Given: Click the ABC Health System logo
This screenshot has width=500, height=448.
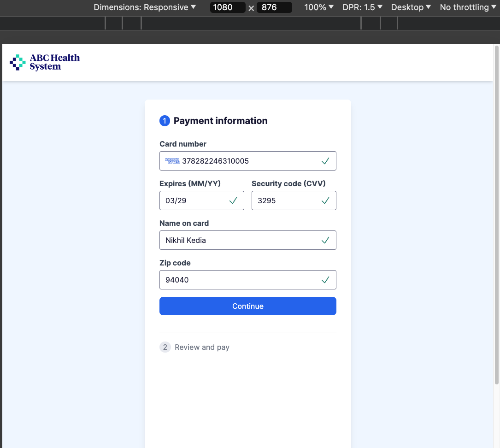Looking at the screenshot, I should pos(44,61).
